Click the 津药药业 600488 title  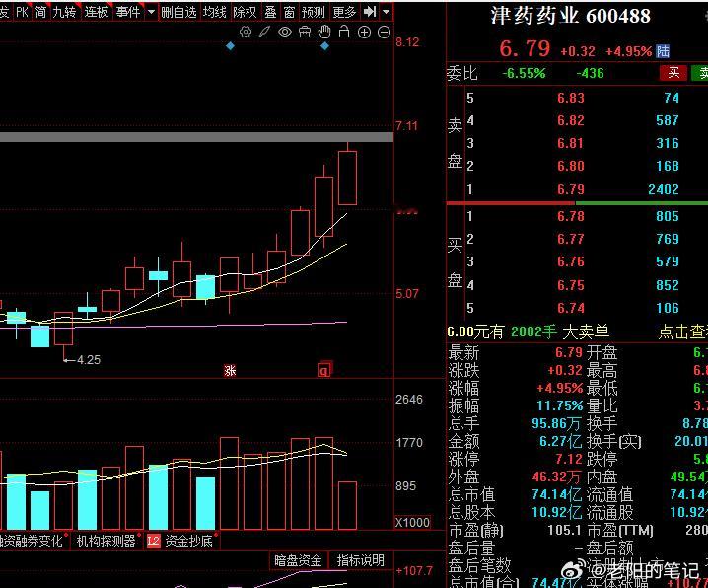(571, 16)
